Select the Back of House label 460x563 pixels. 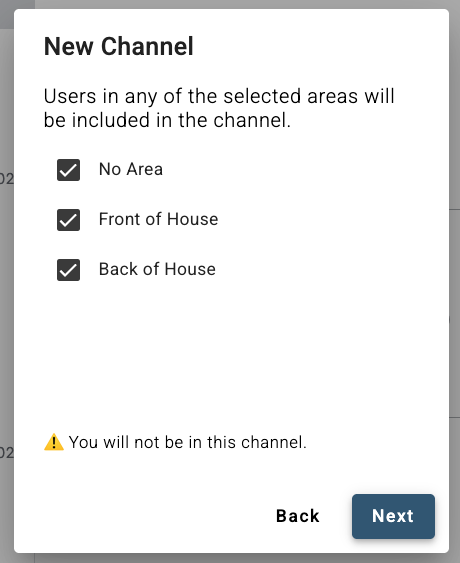click(157, 269)
